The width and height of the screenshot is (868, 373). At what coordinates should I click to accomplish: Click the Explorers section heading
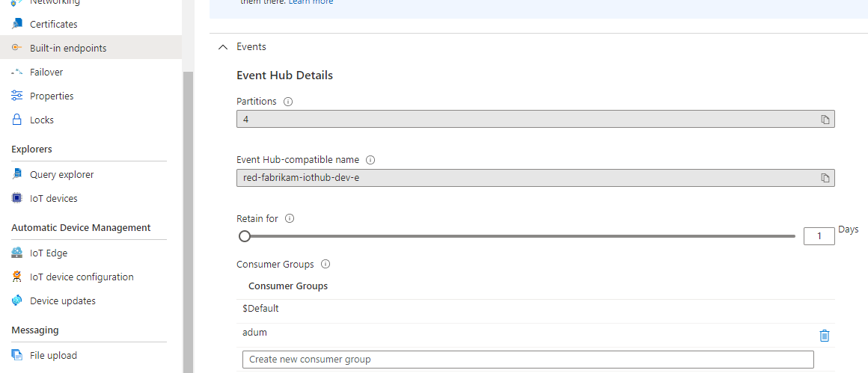tap(31, 149)
